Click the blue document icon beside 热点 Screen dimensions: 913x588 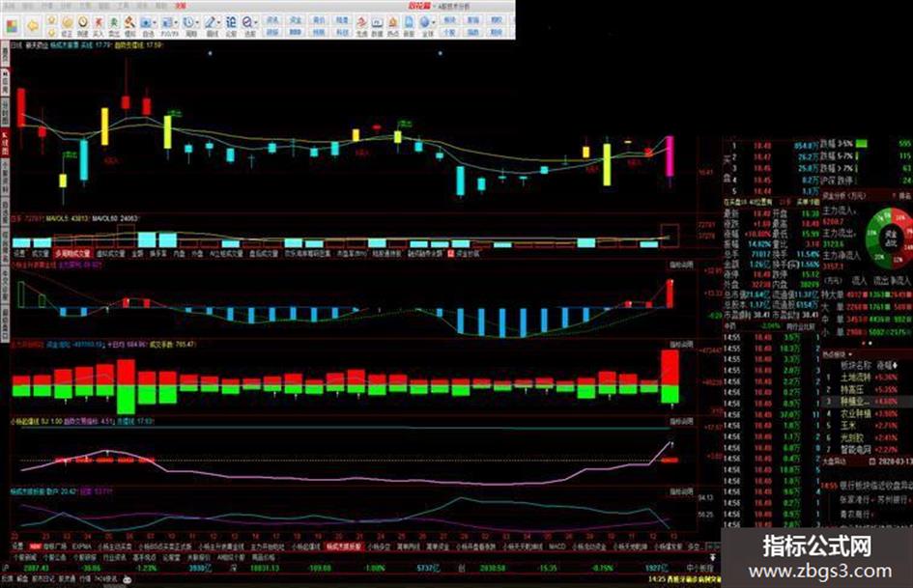[x=410, y=23]
